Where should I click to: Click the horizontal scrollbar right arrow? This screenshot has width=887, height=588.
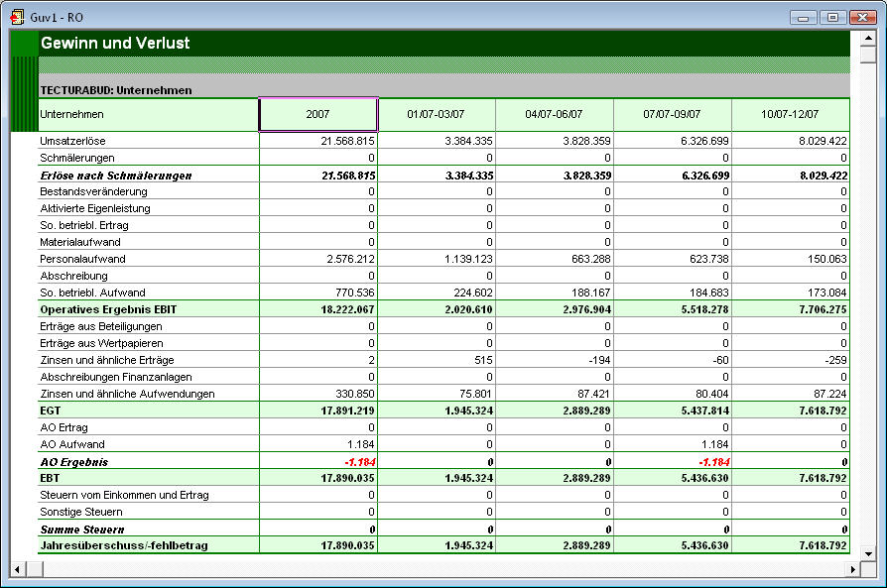pos(851,568)
